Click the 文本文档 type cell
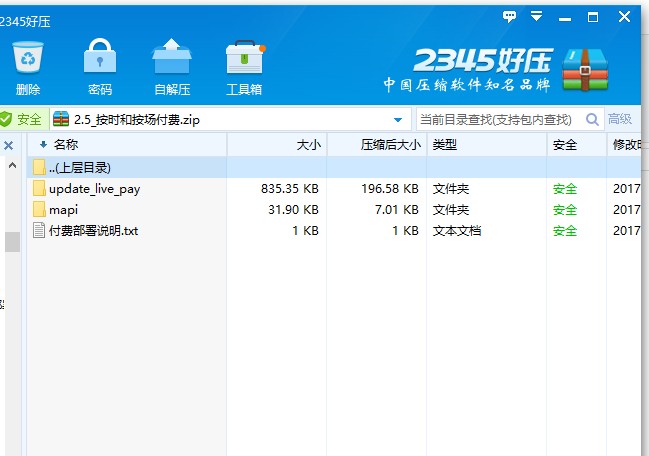 [x=457, y=231]
